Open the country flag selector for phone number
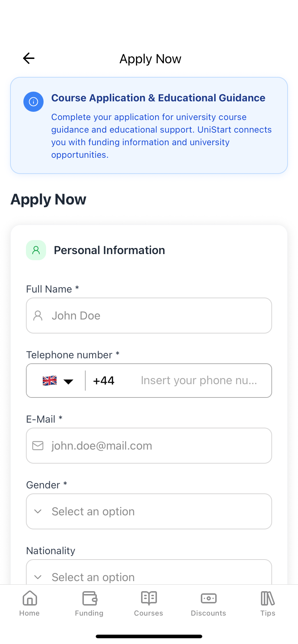This screenshot has width=298, height=644. coord(58,380)
